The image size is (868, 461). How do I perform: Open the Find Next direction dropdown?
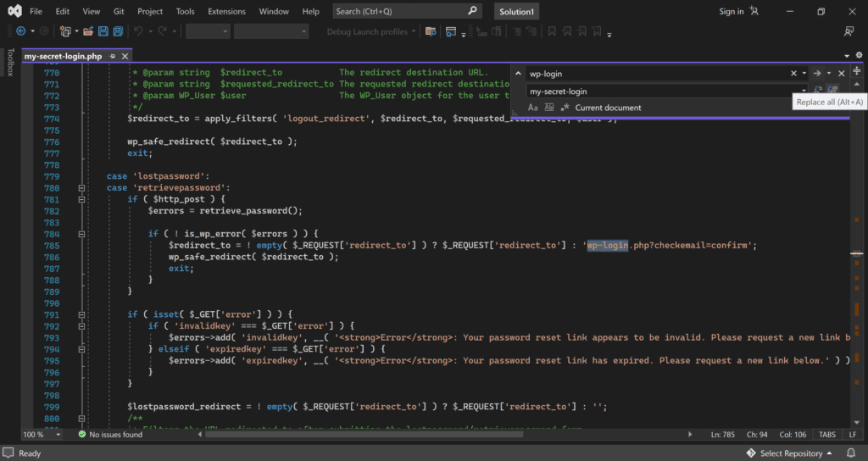point(829,73)
